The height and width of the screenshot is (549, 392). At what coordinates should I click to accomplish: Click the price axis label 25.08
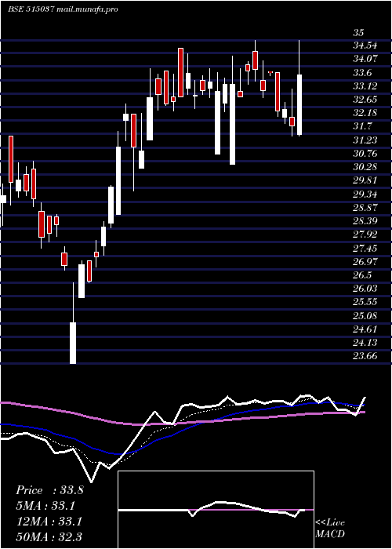(x=365, y=315)
